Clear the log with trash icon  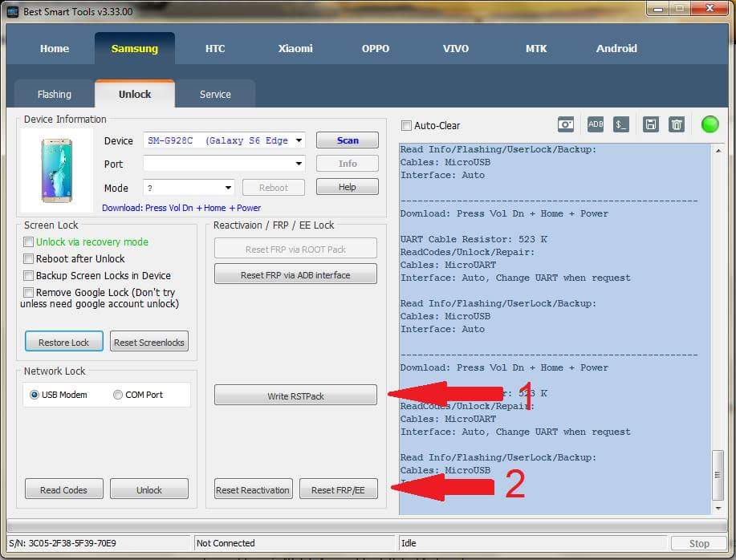[677, 124]
